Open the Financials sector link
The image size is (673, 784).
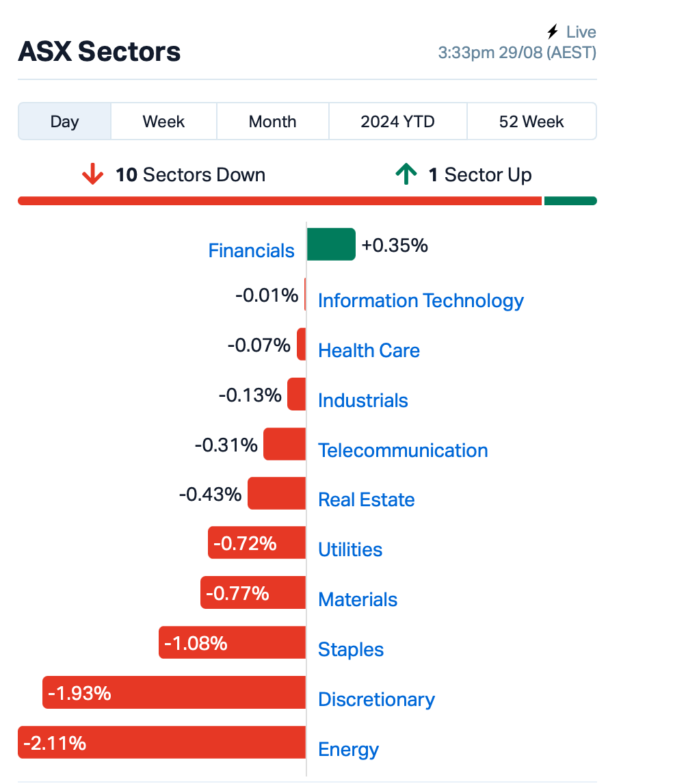251,250
